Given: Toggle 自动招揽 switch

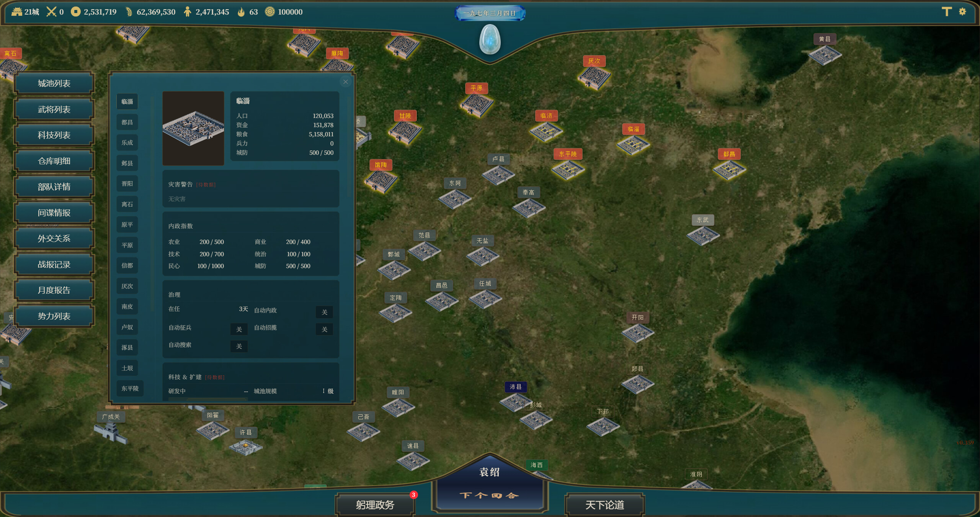Looking at the screenshot, I should click(x=324, y=329).
